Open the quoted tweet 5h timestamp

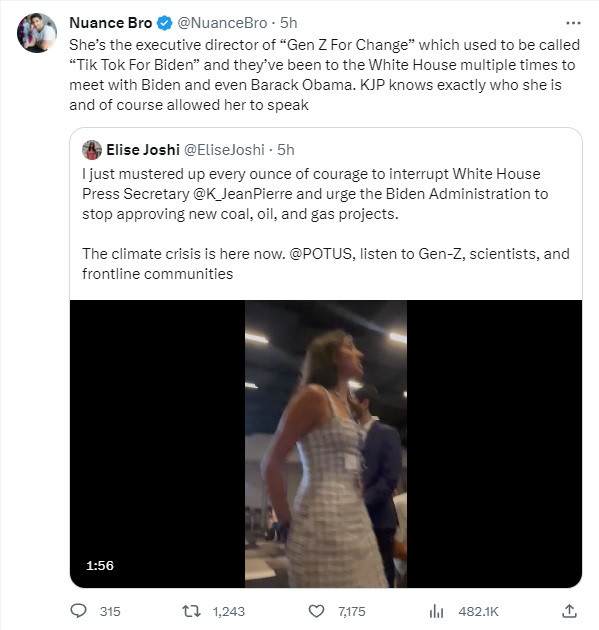pos(286,150)
